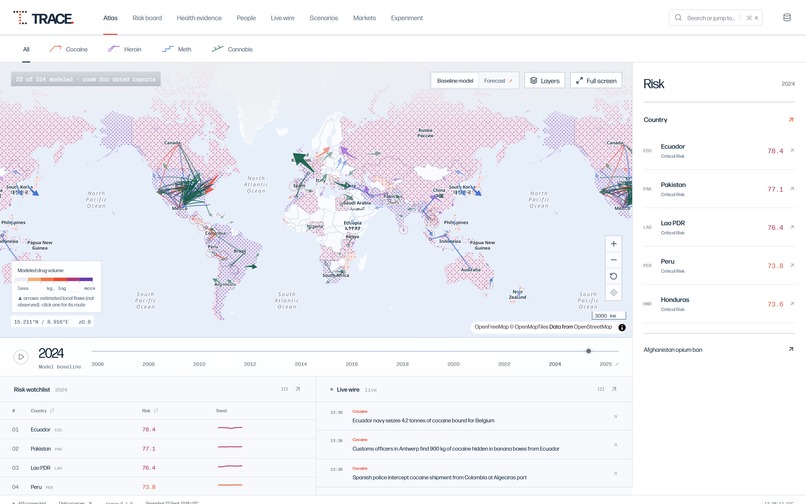Switch to Forecast mode
The image size is (806, 504).
pyautogui.click(x=498, y=81)
